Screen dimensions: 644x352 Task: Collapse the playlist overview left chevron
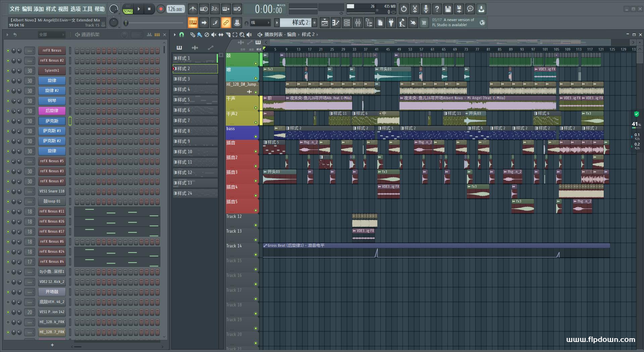click(266, 42)
